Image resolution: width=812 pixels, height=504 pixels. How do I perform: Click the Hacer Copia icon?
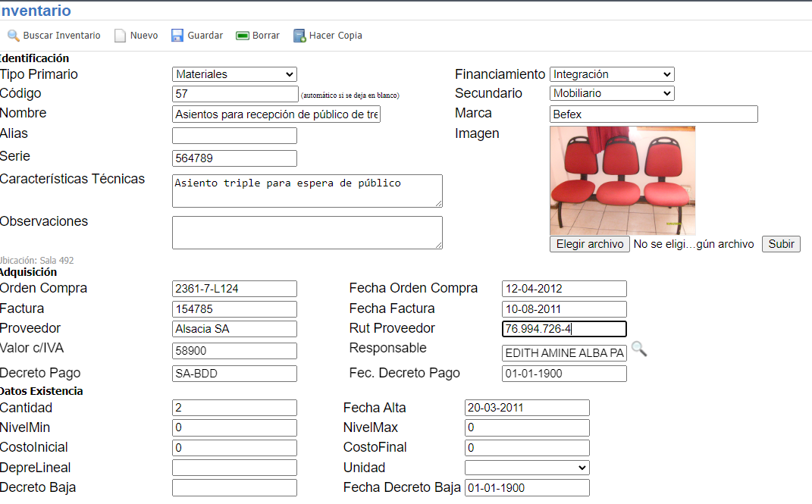point(299,35)
